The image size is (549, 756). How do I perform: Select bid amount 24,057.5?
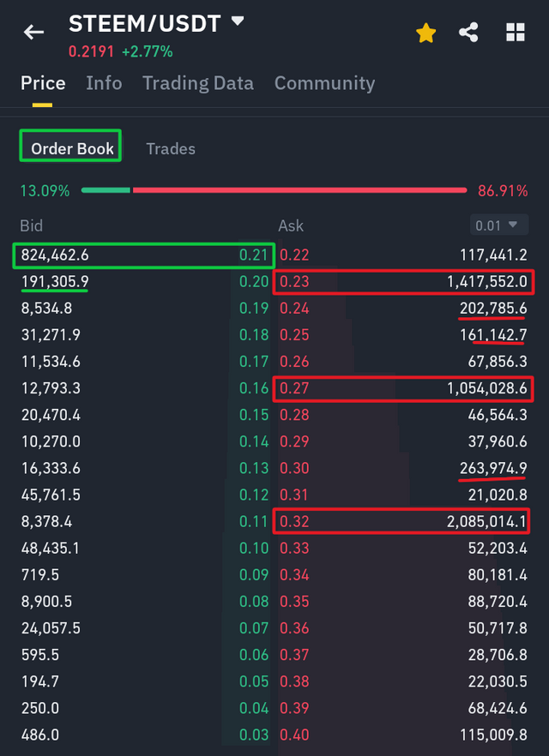[51, 628]
